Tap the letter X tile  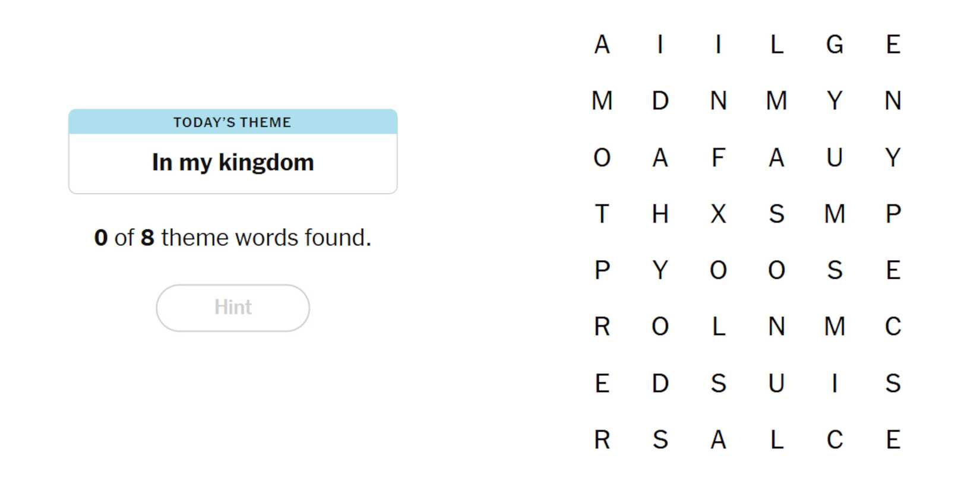[718, 214]
